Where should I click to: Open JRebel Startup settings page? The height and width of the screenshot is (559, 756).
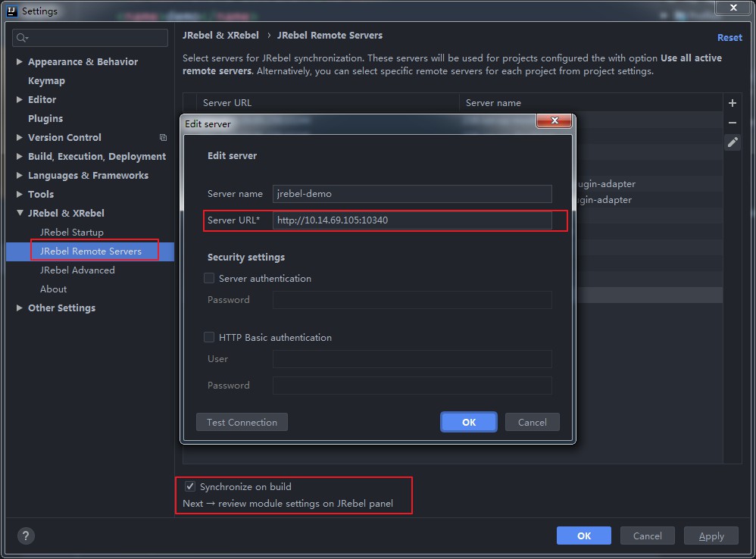click(x=72, y=233)
